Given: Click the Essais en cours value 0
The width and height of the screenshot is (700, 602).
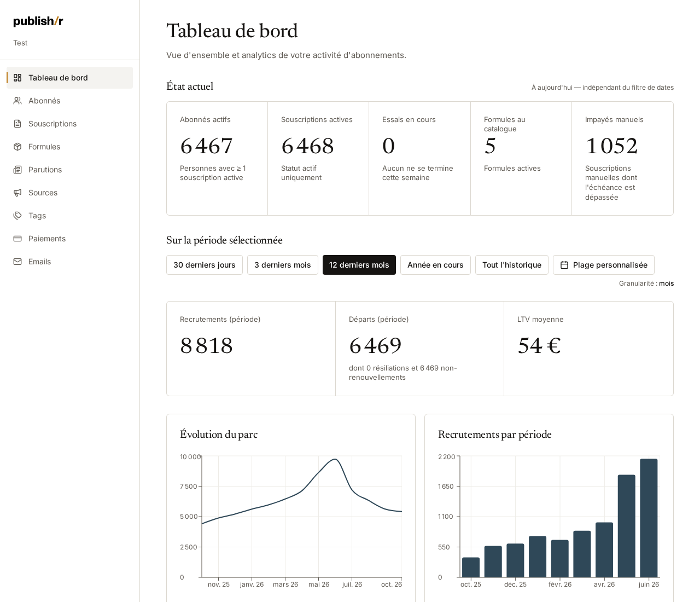Looking at the screenshot, I should pyautogui.click(x=389, y=146).
